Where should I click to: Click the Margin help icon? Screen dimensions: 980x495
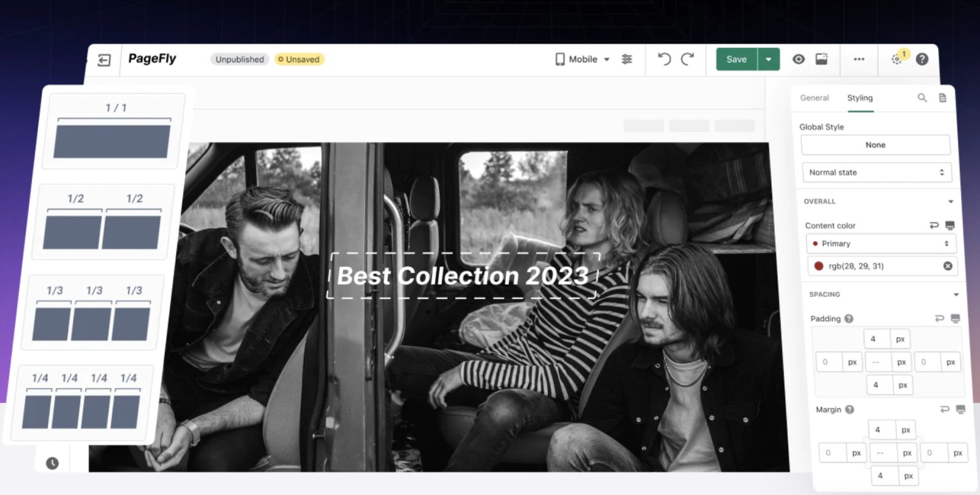[x=850, y=410]
